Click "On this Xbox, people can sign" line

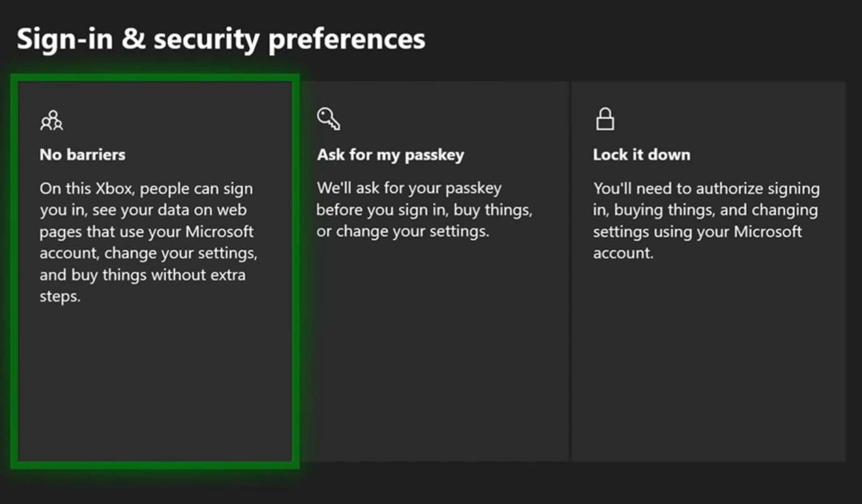tap(146, 188)
